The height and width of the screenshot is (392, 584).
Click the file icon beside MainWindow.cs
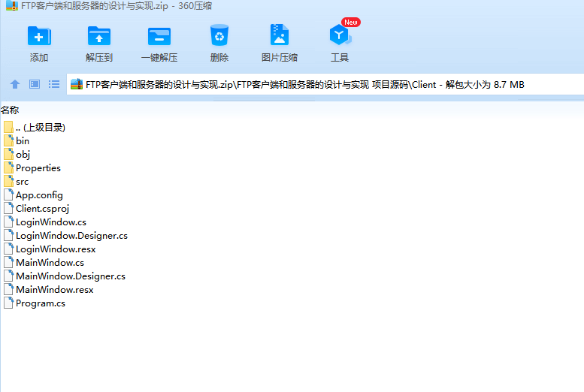[8, 262]
